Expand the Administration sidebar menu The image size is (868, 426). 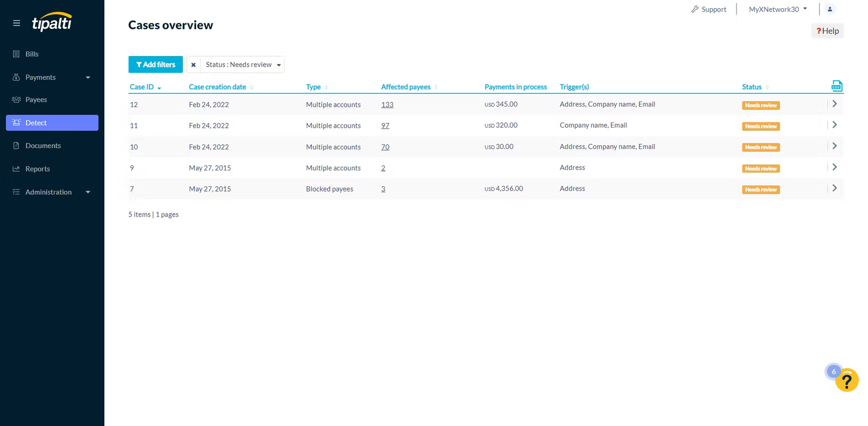(x=87, y=192)
